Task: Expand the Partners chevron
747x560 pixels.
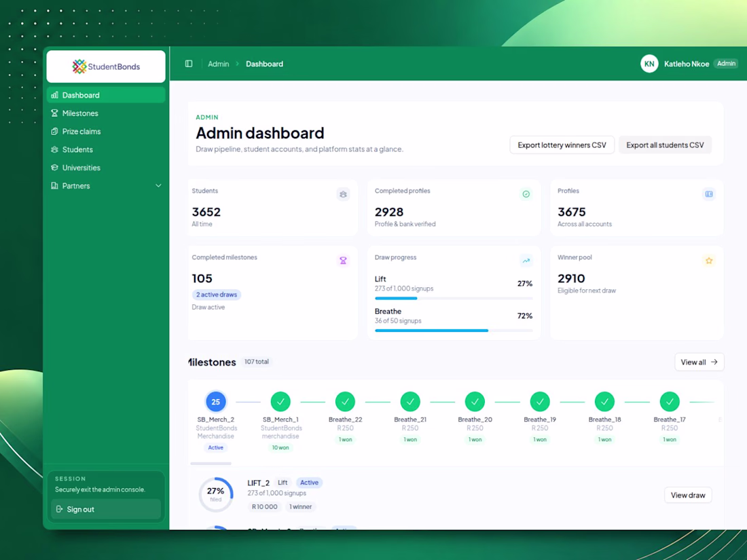Action: (158, 186)
